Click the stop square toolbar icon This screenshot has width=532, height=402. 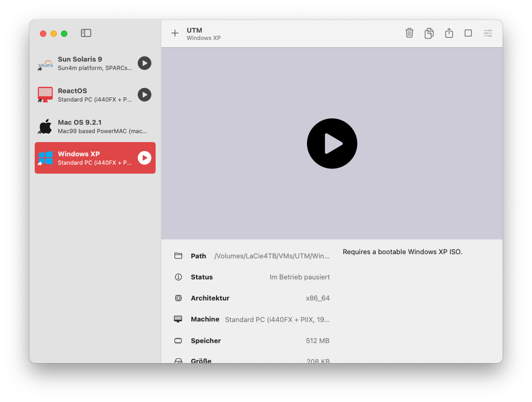(468, 33)
